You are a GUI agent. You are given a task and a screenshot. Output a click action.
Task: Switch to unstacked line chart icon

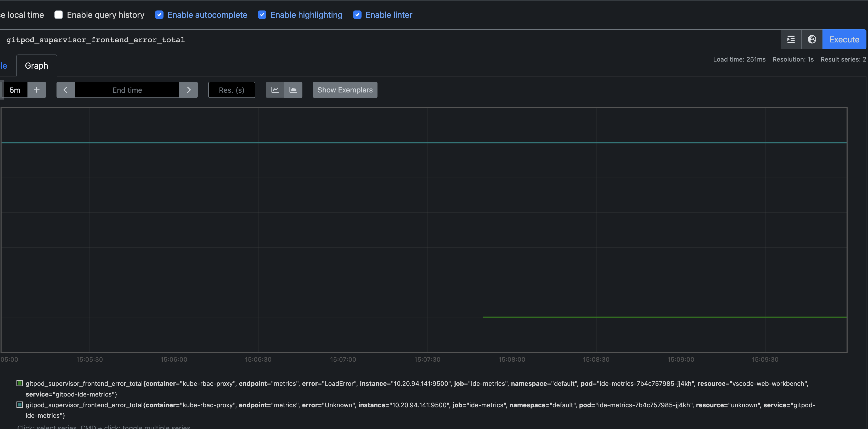[x=275, y=90]
